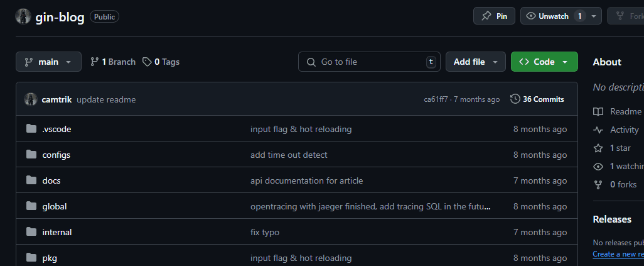Click the folder icon for internal
The height and width of the screenshot is (266, 644).
pos(31,232)
